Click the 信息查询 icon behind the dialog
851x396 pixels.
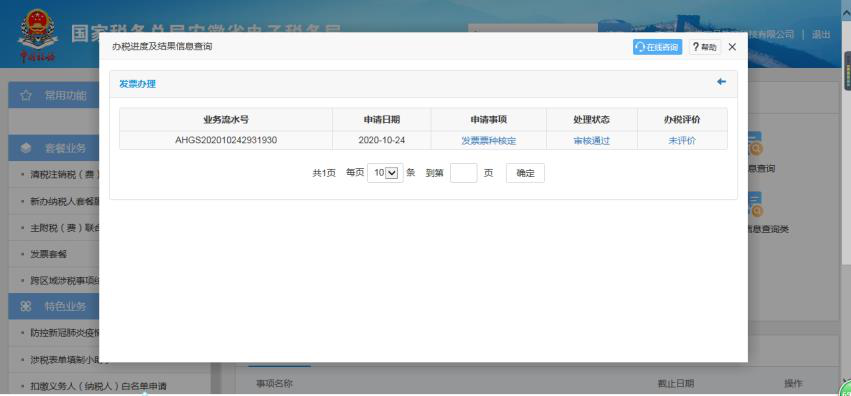tap(755, 143)
